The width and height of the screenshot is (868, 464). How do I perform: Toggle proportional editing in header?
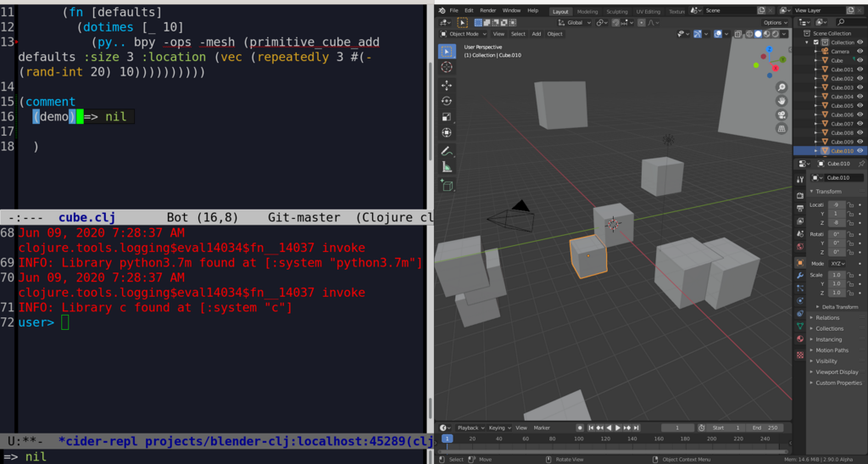(x=641, y=23)
